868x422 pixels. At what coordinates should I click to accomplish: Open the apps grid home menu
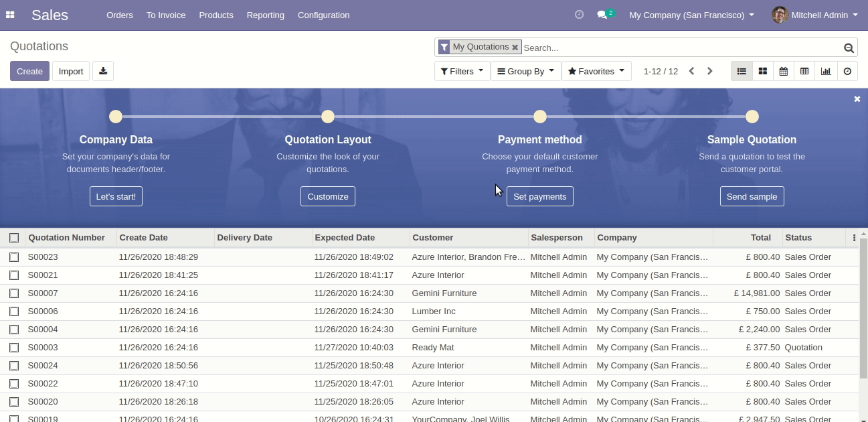coord(10,15)
